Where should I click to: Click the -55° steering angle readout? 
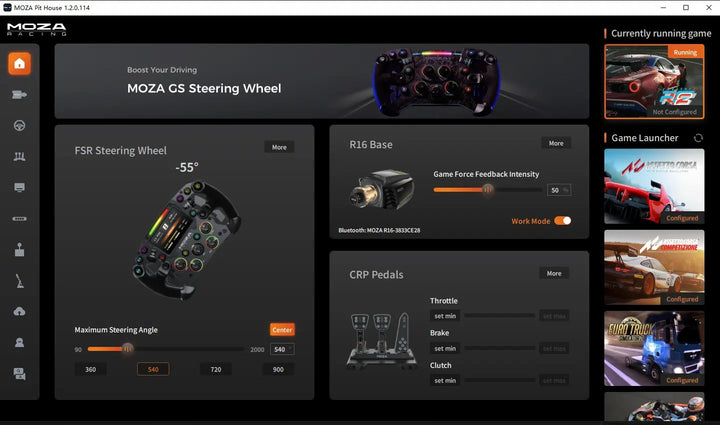click(x=187, y=168)
